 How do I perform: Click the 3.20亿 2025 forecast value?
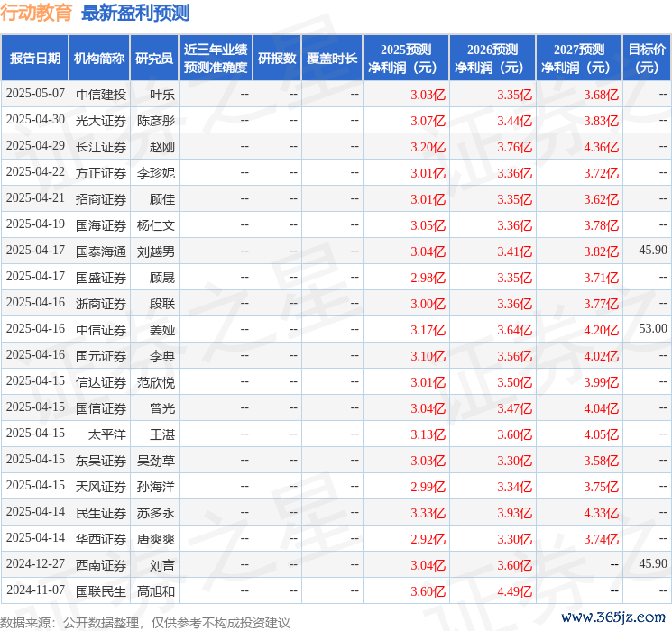pos(428,147)
